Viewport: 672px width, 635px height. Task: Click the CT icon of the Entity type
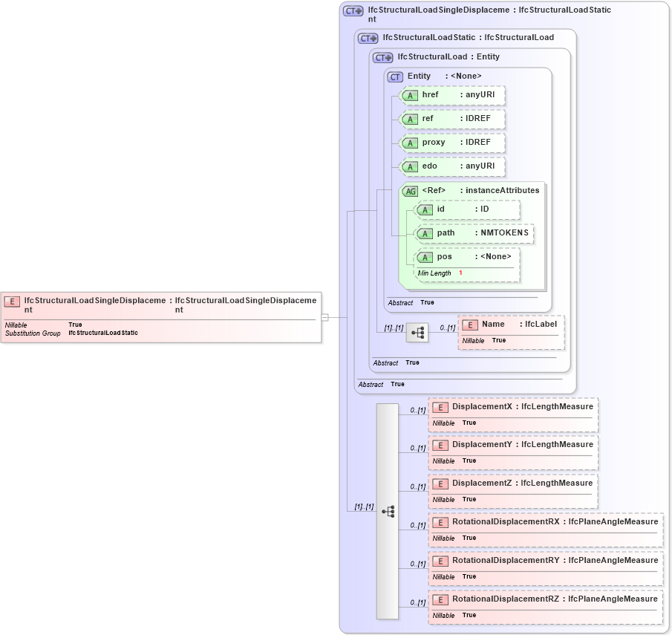pyautogui.click(x=394, y=76)
